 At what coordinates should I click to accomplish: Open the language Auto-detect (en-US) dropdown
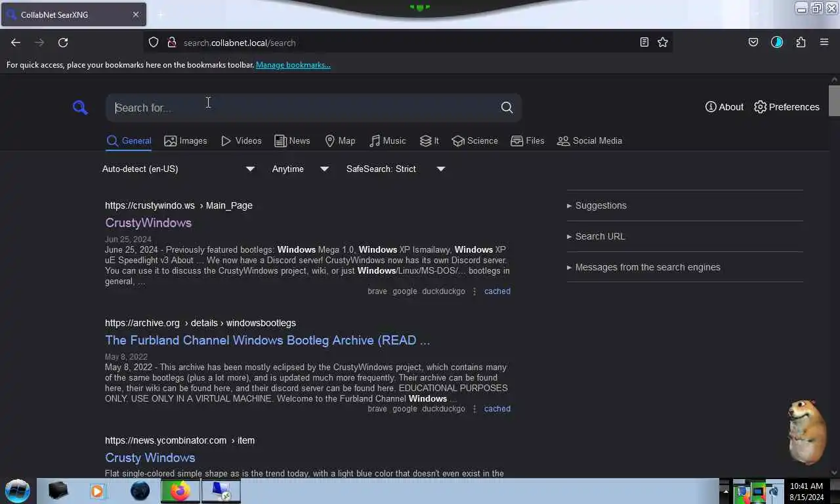[178, 169]
